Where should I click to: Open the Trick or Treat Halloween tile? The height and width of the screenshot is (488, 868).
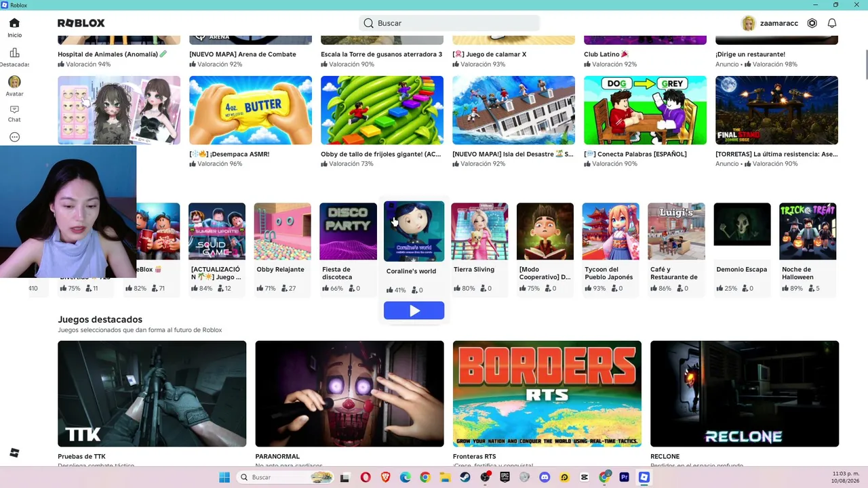808,231
